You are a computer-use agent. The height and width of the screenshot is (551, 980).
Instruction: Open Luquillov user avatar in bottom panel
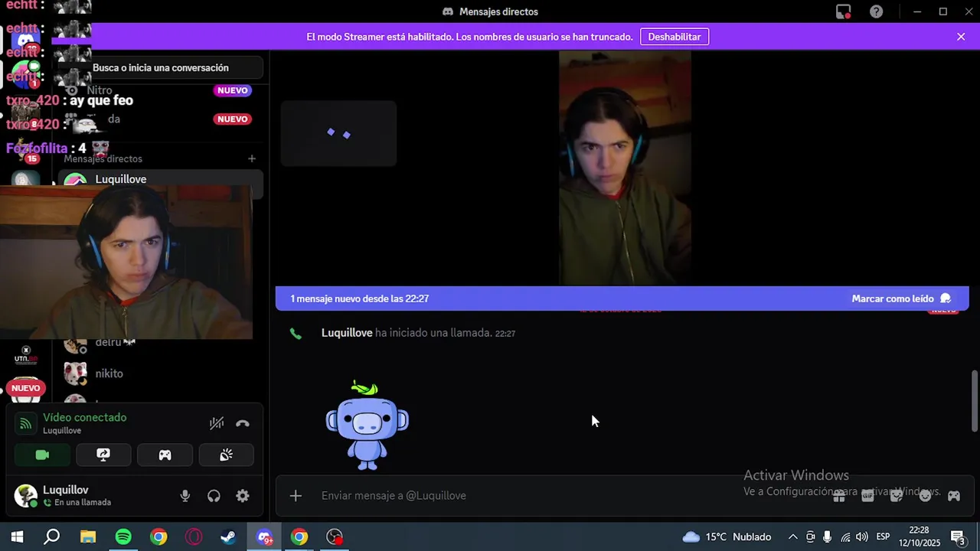(x=26, y=496)
